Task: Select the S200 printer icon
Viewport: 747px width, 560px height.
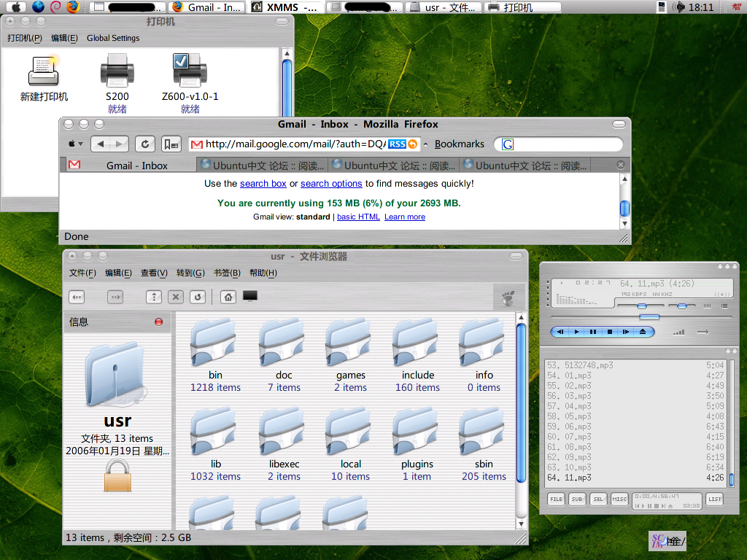Action: click(x=117, y=71)
